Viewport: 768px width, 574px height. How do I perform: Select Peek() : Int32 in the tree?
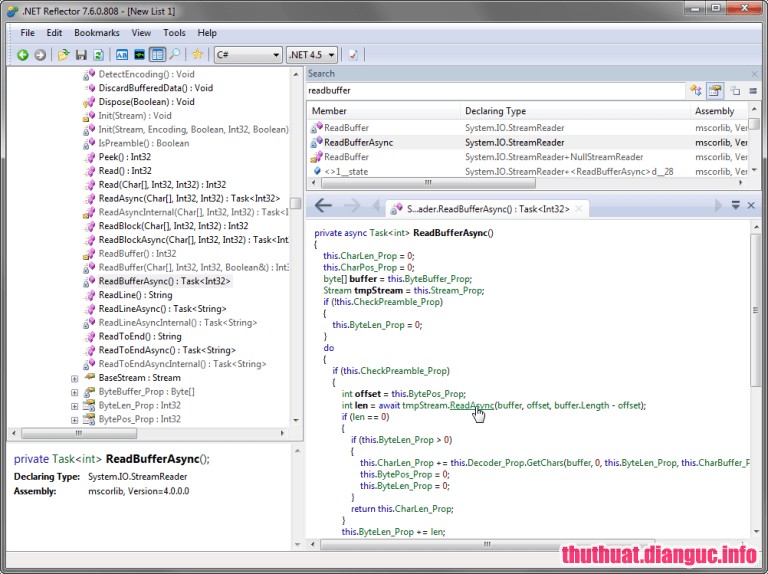(125, 157)
